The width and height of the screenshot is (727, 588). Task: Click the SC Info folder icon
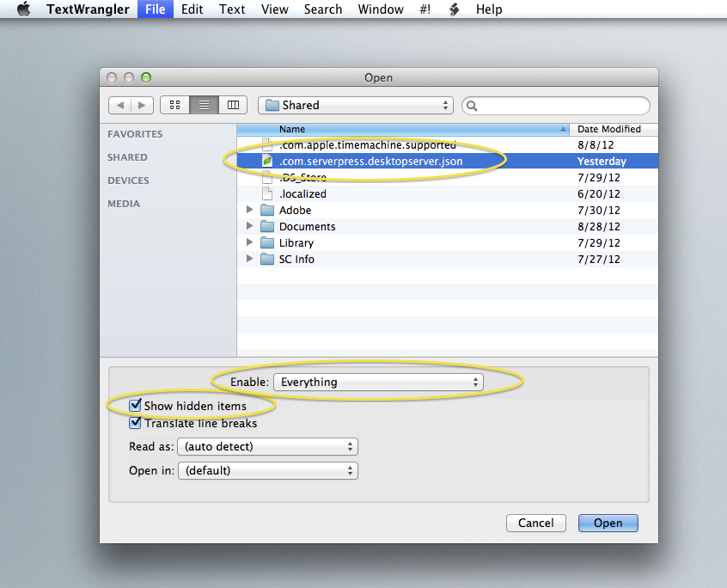267,259
